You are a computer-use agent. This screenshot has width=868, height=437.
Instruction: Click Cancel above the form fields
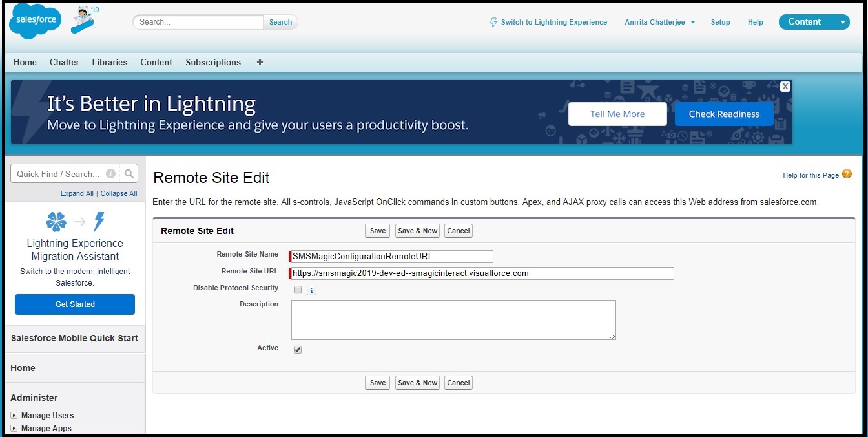click(x=459, y=231)
